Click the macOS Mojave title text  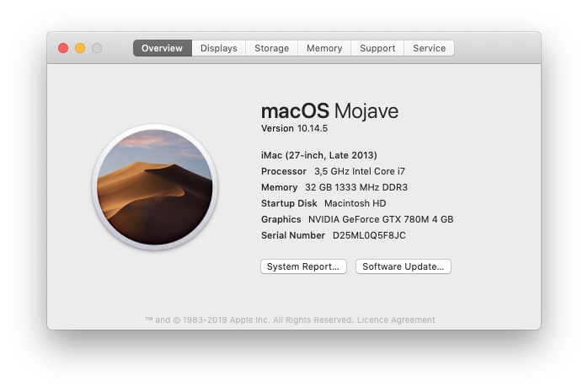[329, 111]
